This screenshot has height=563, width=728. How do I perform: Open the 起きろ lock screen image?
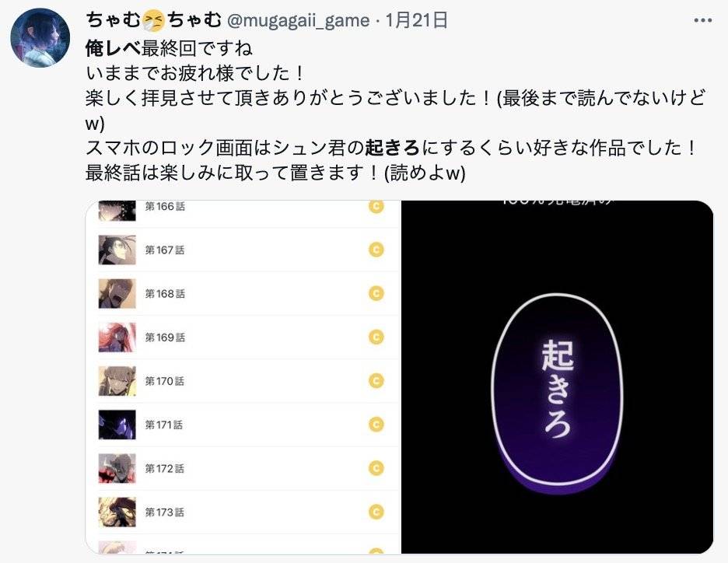557,377
